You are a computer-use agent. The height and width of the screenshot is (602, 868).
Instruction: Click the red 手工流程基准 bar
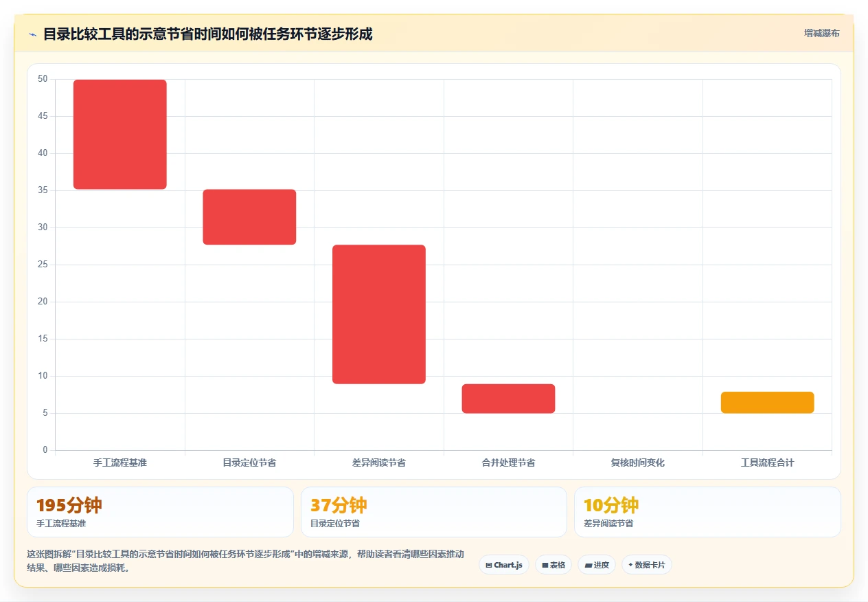pos(120,134)
